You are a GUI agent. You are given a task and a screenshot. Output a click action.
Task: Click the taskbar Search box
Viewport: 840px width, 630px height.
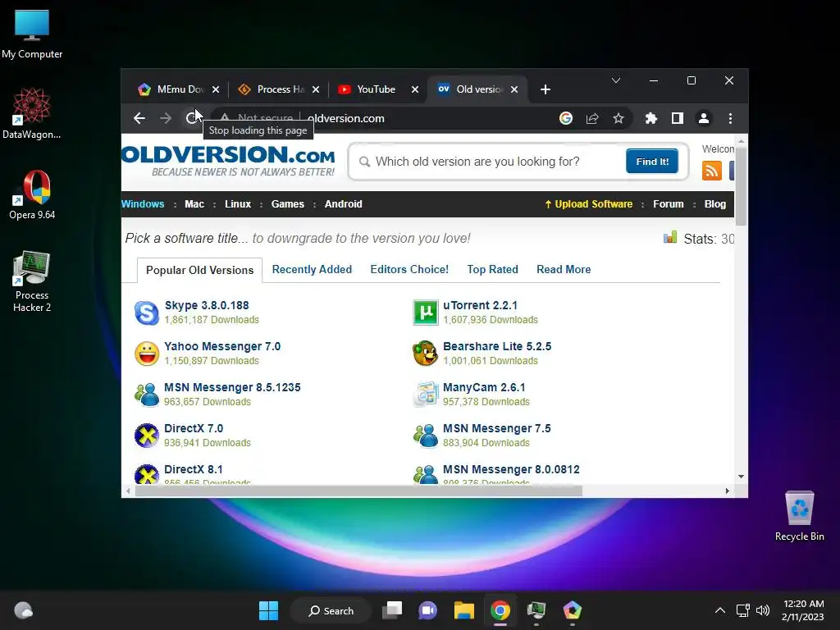tap(331, 610)
